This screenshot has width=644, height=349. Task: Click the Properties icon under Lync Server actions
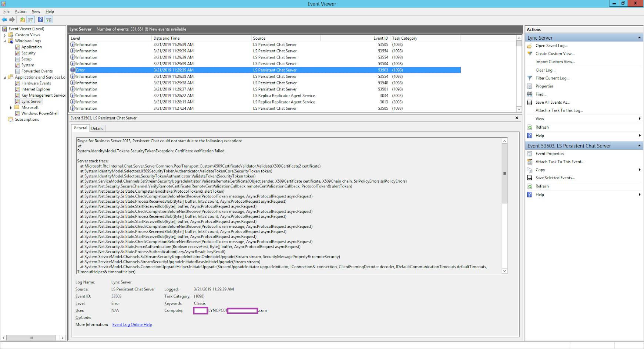pos(530,86)
